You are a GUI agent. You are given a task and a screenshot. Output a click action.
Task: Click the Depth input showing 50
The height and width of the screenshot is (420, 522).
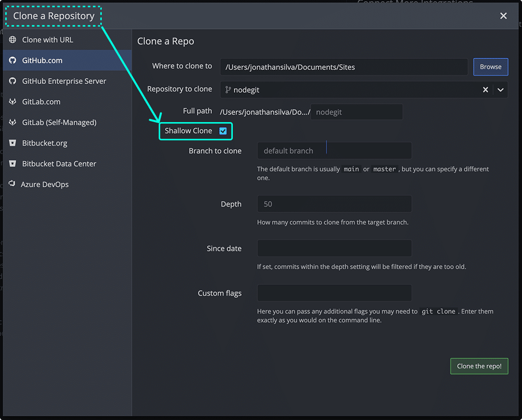[334, 203]
